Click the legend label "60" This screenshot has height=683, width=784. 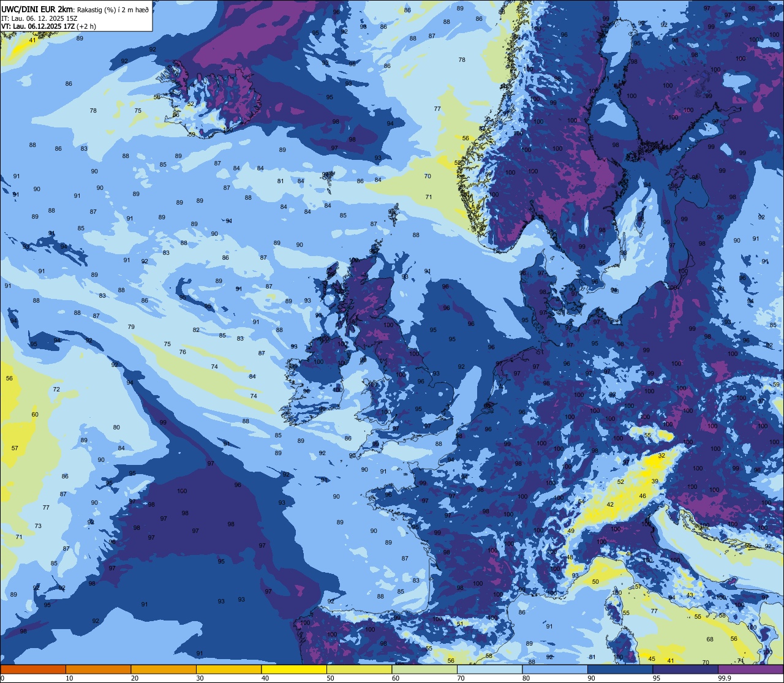coord(396,678)
